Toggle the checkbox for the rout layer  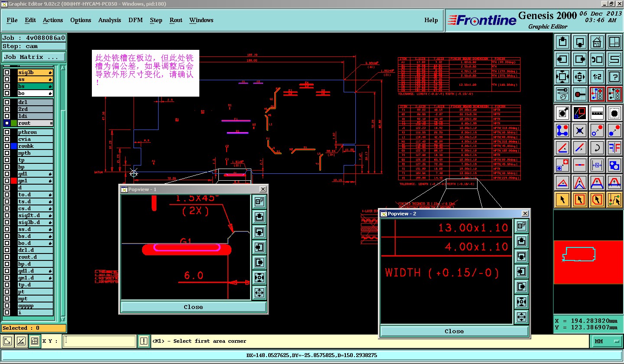pyautogui.click(x=7, y=123)
